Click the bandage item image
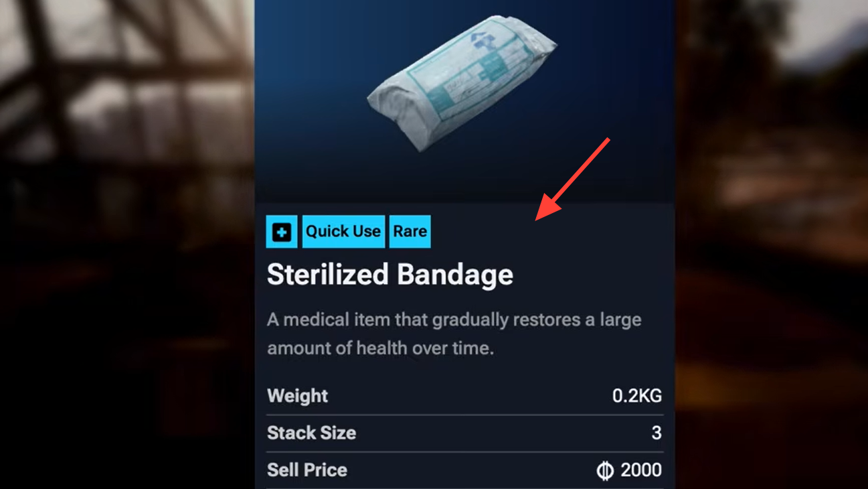Image resolution: width=868 pixels, height=489 pixels. 462,82
